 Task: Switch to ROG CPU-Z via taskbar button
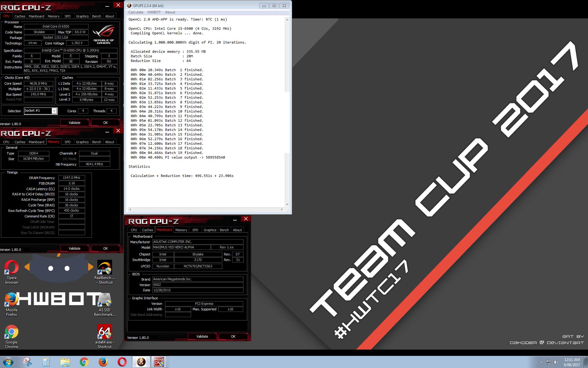159,362
